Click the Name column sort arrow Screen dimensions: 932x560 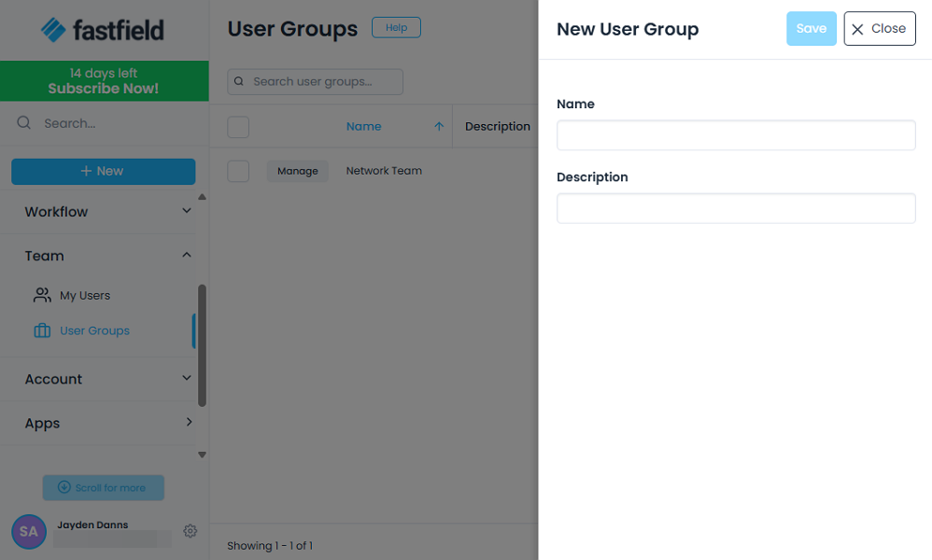point(439,127)
